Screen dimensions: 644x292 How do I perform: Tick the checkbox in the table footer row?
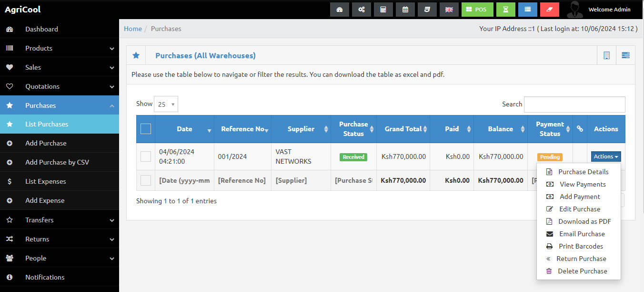click(x=146, y=180)
